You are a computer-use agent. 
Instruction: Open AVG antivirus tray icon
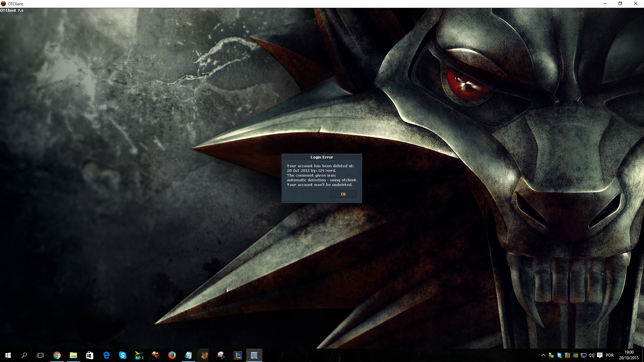pyautogui.click(x=567, y=355)
